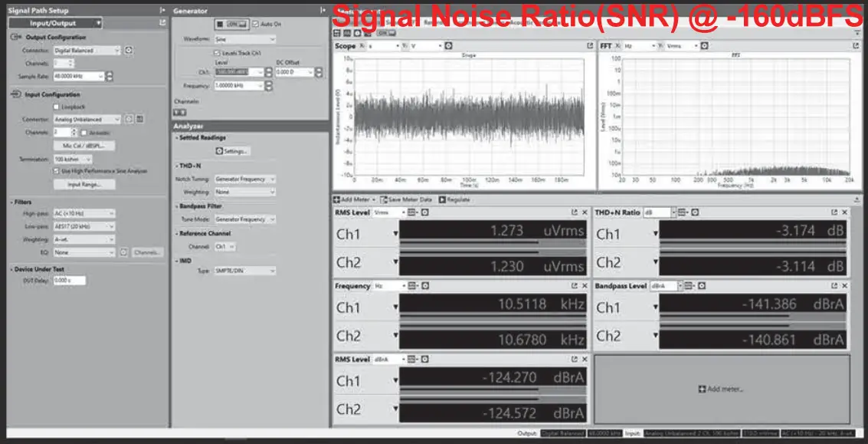Step DC Offset value arrows

[x=319, y=73]
